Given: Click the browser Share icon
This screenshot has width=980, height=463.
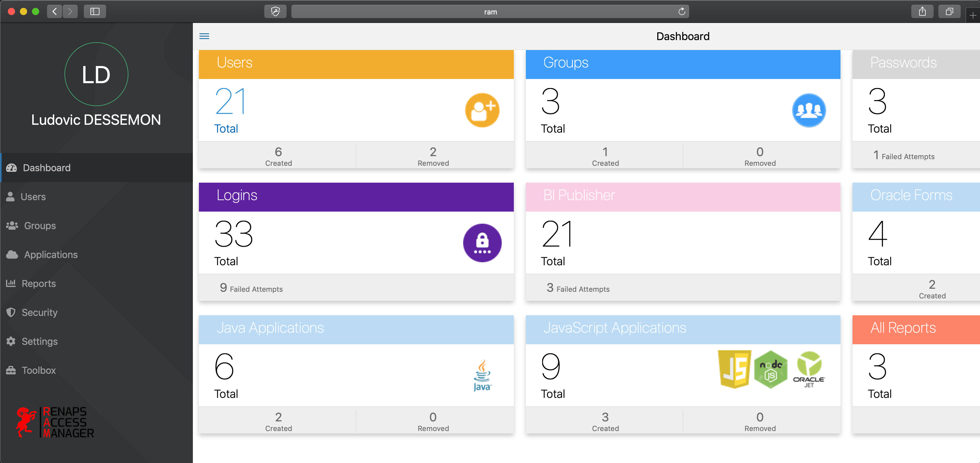Looking at the screenshot, I should [x=922, y=11].
